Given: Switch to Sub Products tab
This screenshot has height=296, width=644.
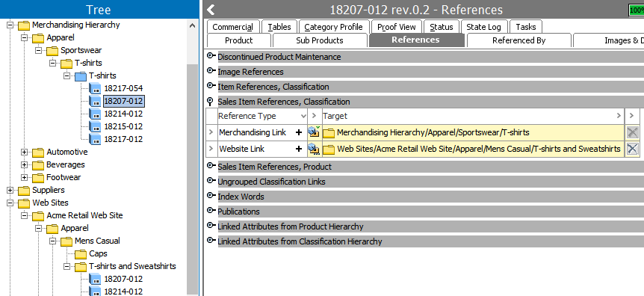Looking at the screenshot, I should click(x=320, y=40).
